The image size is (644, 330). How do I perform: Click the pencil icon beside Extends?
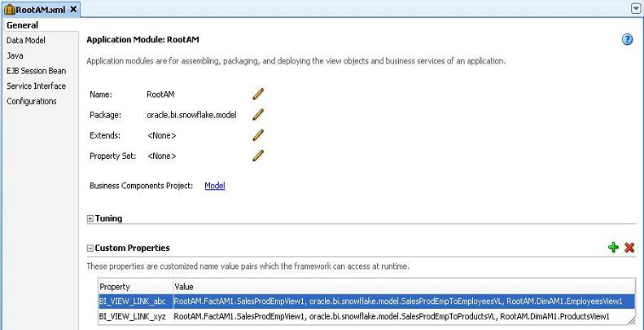point(258,135)
